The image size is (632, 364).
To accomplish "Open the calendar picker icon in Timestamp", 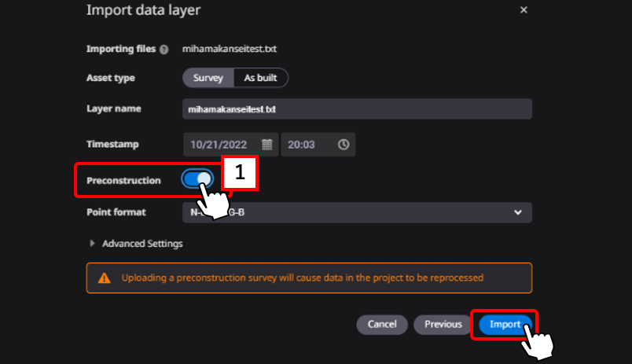I will [x=267, y=145].
